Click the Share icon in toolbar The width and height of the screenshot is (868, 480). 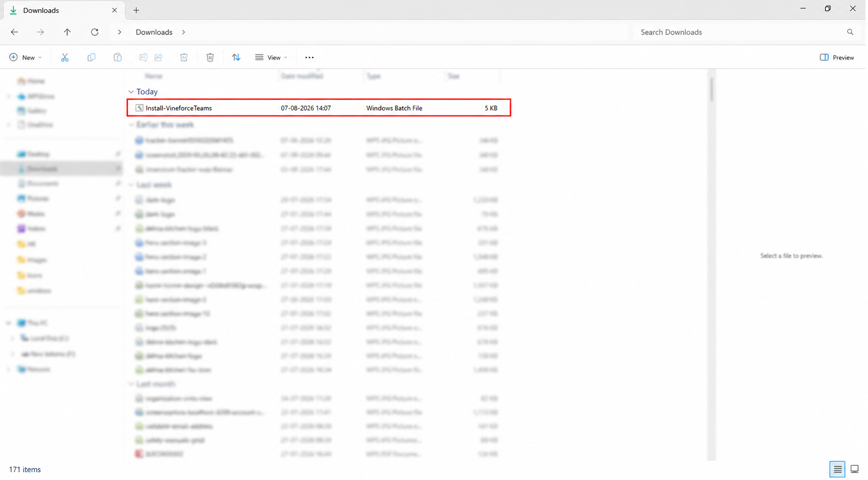pos(159,58)
